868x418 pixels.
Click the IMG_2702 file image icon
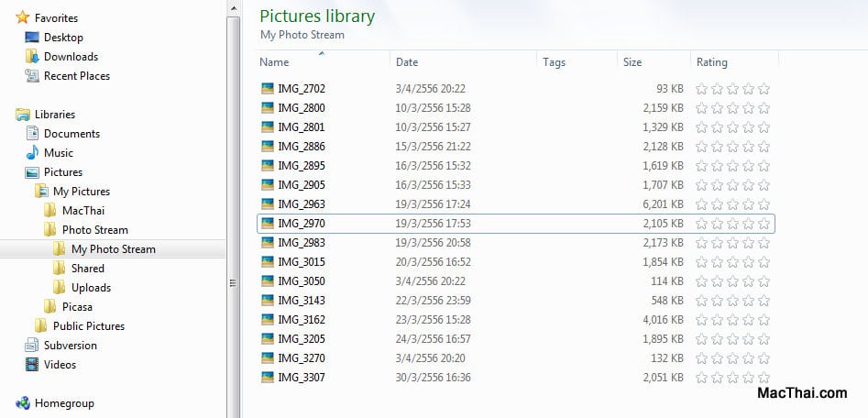[x=268, y=89]
